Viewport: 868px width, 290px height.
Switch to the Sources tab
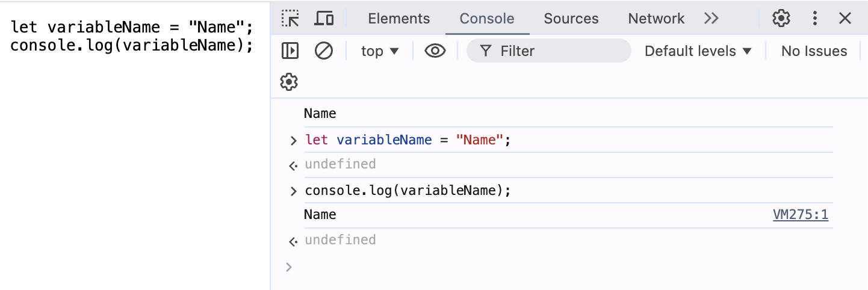(x=571, y=19)
